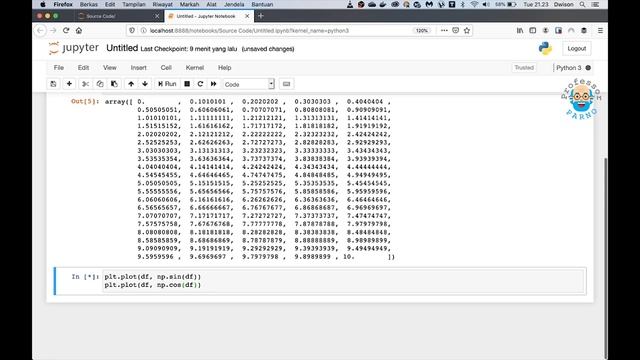
Task: Click the Trusted notebook indicator
Action: pyautogui.click(x=524, y=68)
